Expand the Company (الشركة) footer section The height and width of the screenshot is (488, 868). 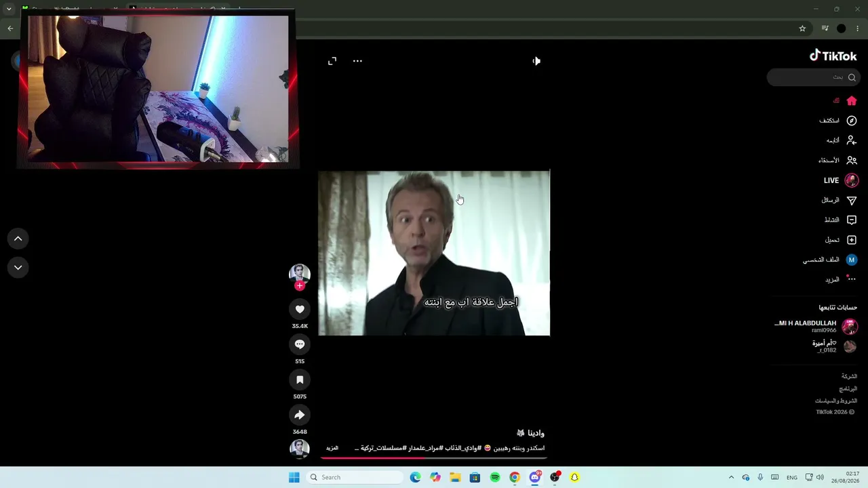[x=849, y=376]
